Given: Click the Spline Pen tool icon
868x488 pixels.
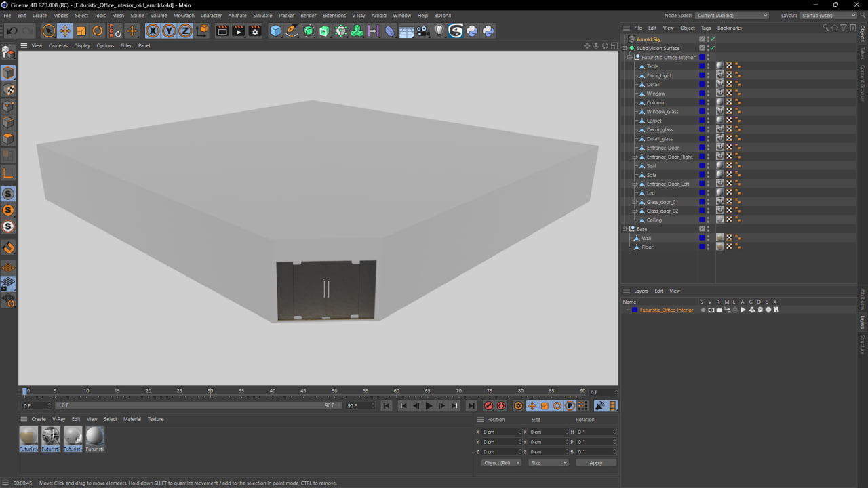Looking at the screenshot, I should (292, 30).
